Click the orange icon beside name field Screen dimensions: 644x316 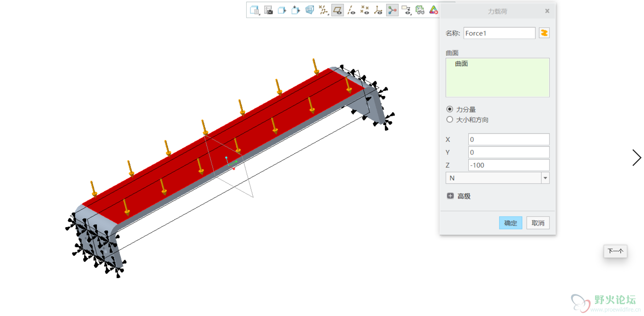(544, 33)
